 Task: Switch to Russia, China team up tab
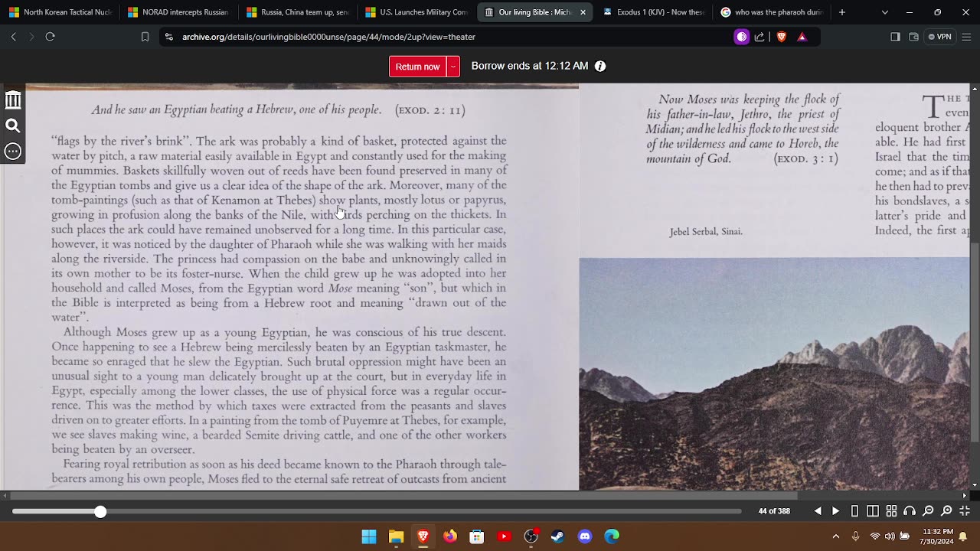[298, 12]
